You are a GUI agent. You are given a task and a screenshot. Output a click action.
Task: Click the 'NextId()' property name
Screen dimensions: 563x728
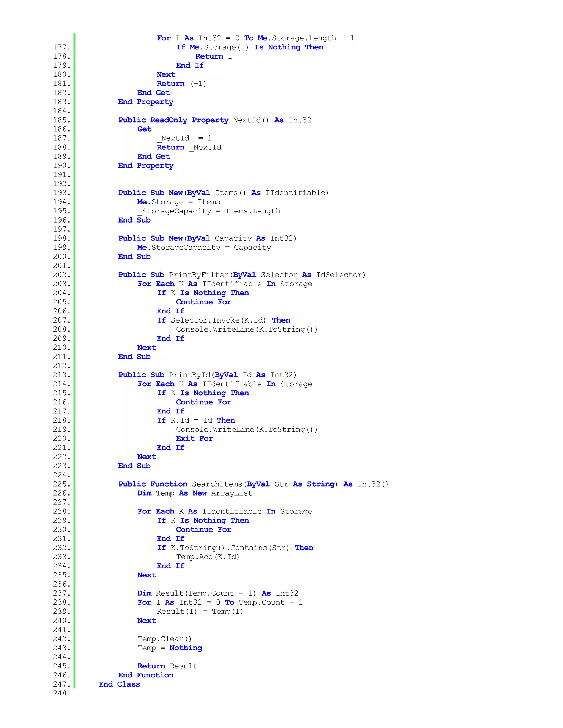tap(250, 120)
